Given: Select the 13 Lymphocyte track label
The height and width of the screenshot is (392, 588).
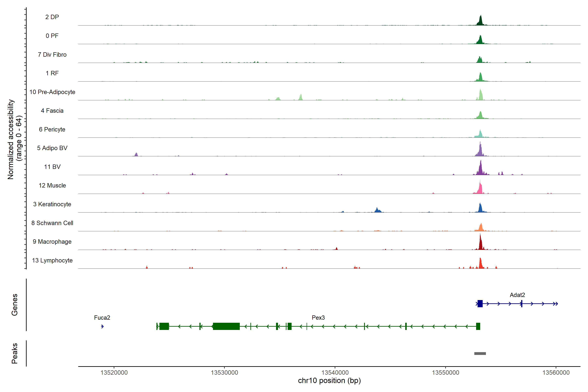Looking at the screenshot, I should point(52,260).
